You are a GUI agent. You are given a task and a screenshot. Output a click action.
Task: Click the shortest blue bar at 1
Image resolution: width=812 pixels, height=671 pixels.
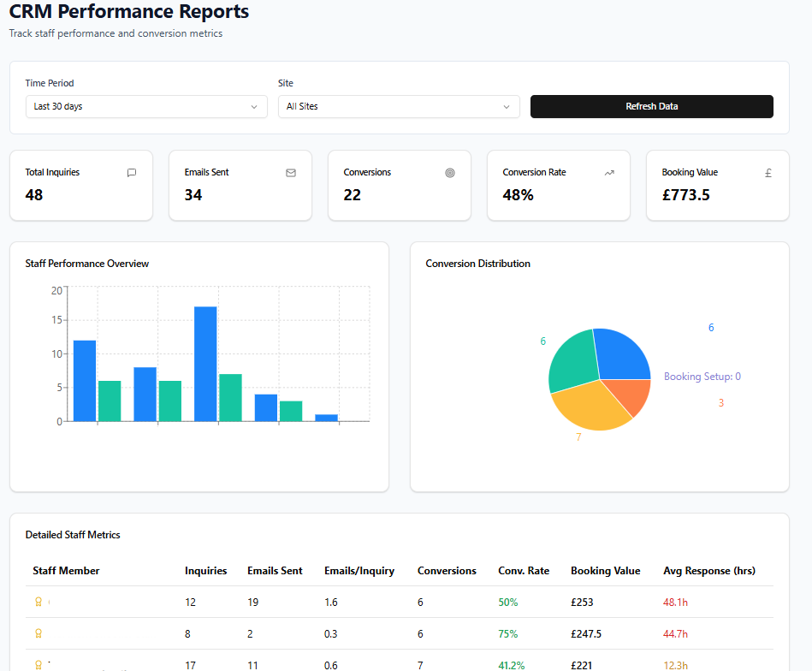tap(326, 418)
